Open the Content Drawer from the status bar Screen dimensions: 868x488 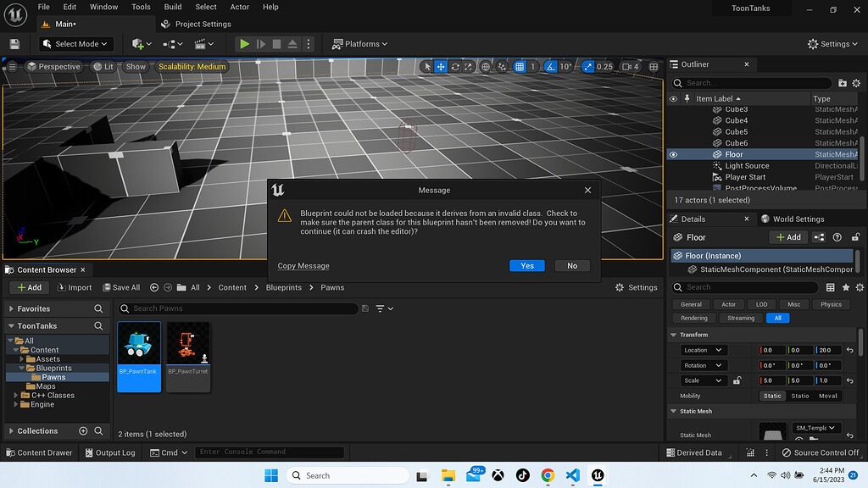39,452
